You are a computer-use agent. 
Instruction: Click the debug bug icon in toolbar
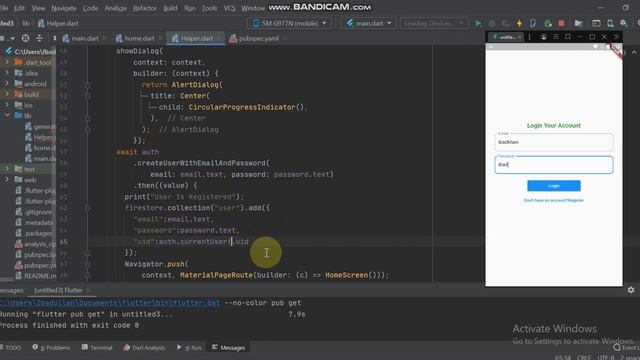492,24
